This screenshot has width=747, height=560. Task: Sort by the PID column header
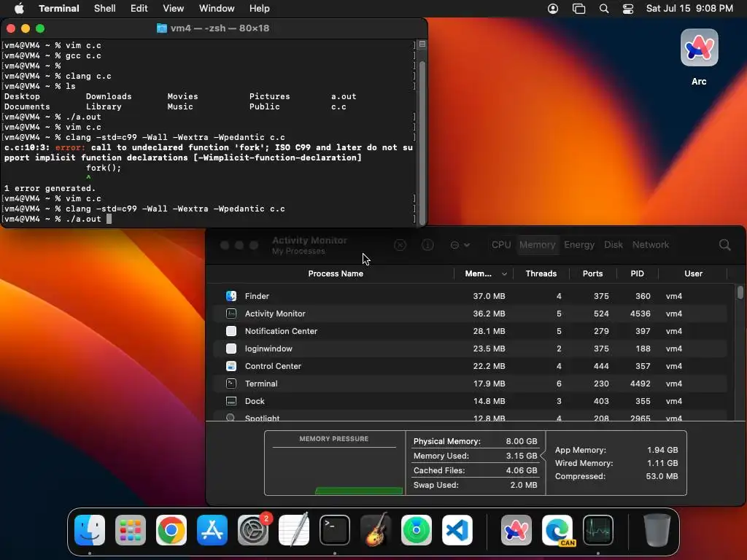pyautogui.click(x=637, y=274)
